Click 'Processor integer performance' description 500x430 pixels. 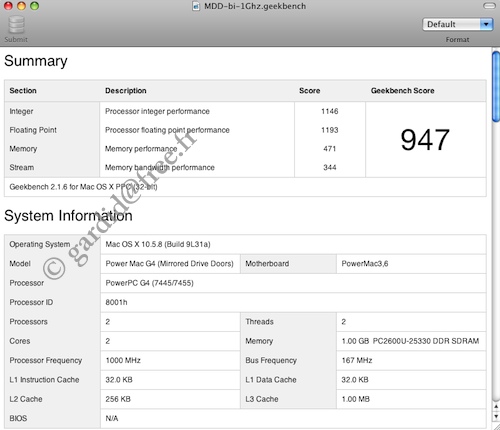[157, 111]
